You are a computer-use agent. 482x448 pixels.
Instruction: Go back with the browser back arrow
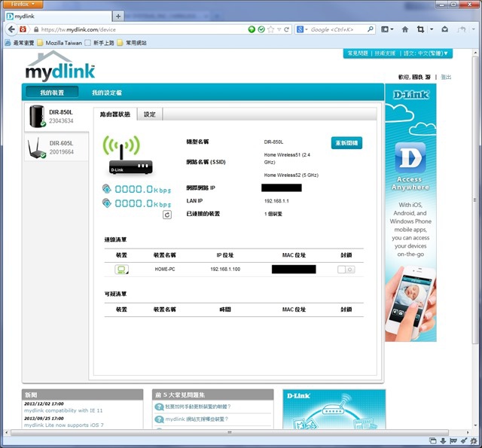[x=11, y=29]
